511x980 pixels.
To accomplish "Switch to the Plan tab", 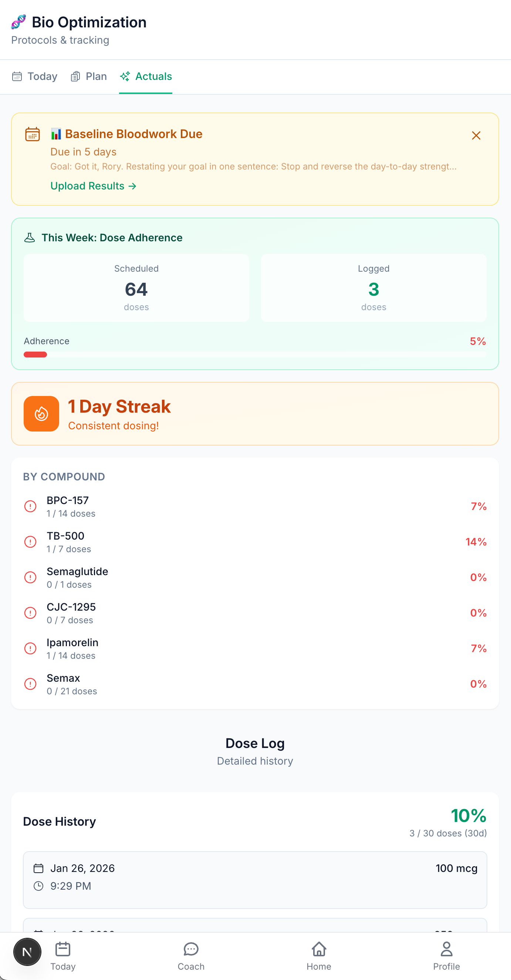I will (x=89, y=77).
